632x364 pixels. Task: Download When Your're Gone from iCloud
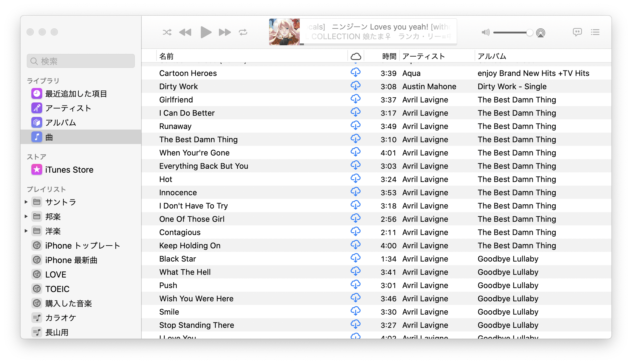point(355,152)
